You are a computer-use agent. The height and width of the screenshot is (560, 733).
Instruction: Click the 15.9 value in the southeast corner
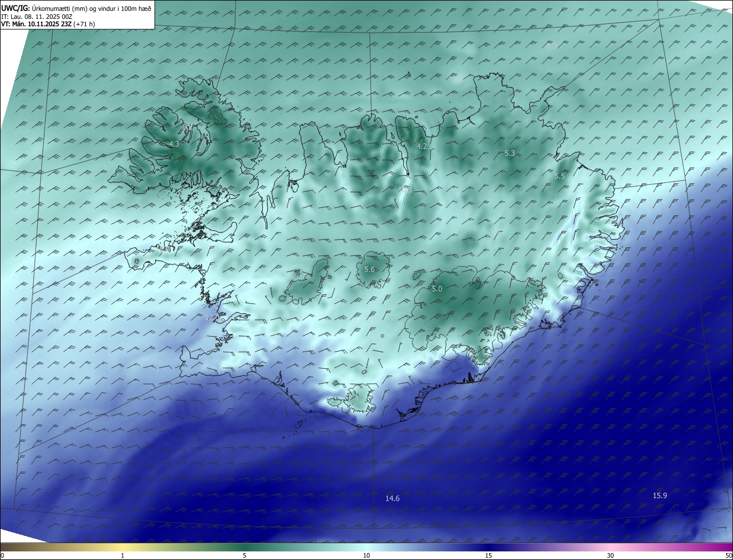point(660,495)
